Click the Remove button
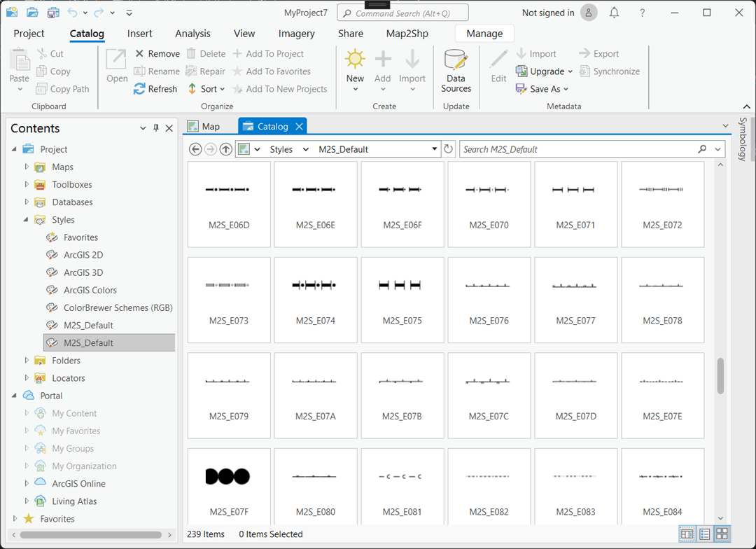Screen dimensions: 756x549 (157, 54)
